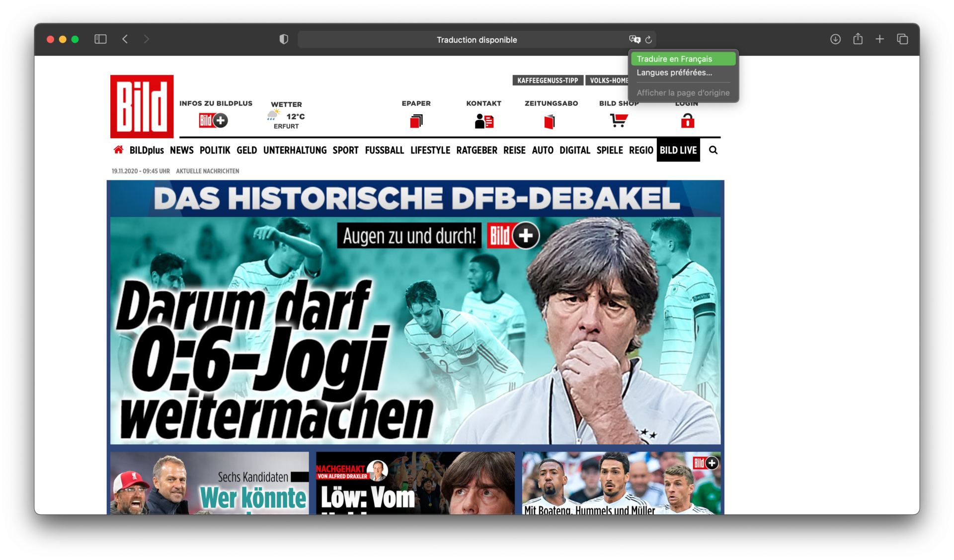Open the SPORT section

coord(346,150)
